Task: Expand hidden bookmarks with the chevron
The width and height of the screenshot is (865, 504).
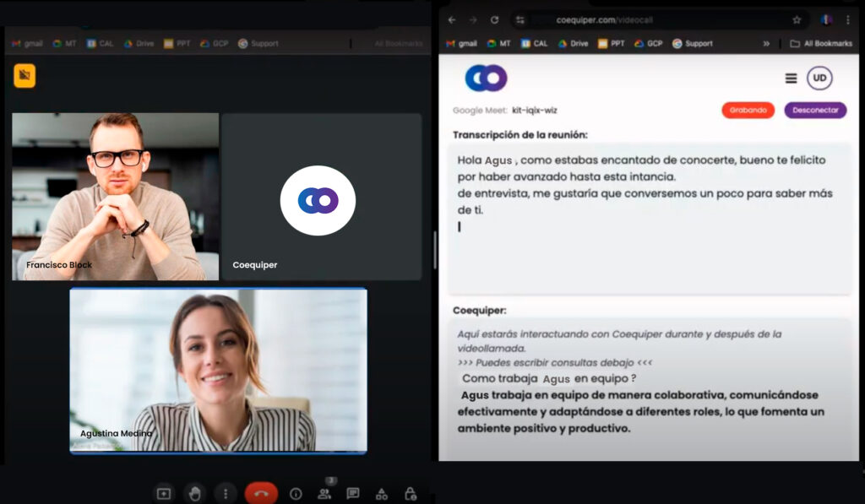Action: 766,43
